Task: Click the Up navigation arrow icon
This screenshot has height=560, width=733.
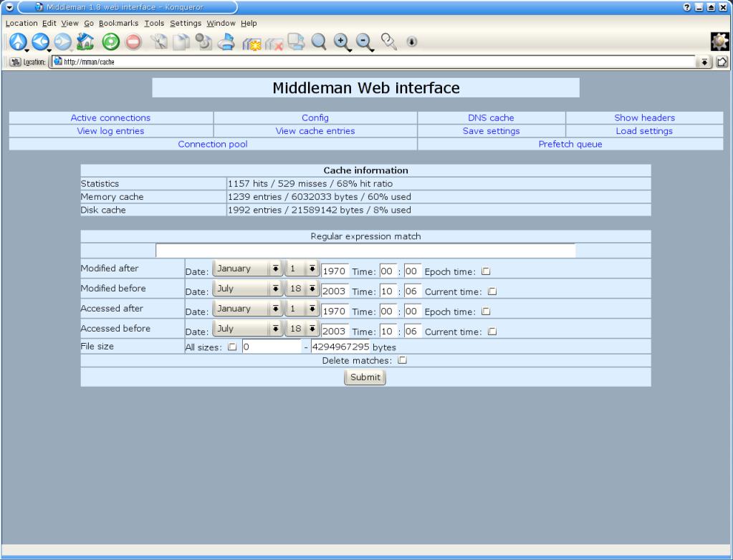Action: [18, 42]
